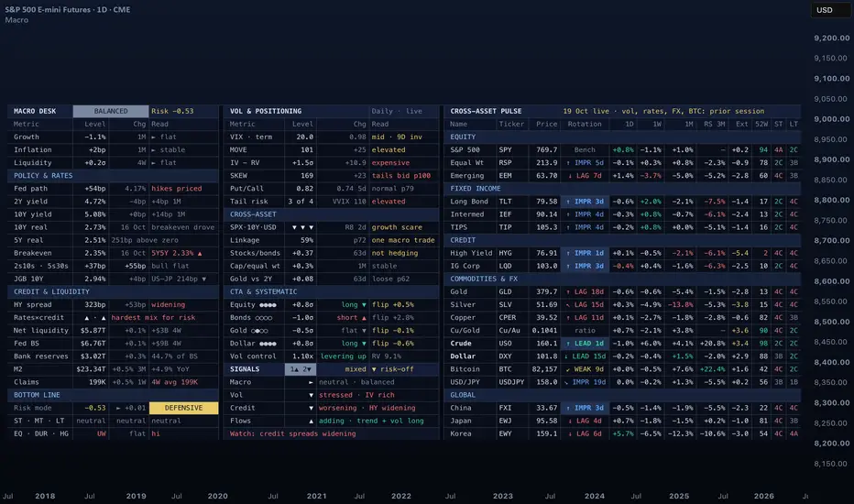Click the 2024 time axis label
This screenshot has width=854, height=504.
[594, 496]
